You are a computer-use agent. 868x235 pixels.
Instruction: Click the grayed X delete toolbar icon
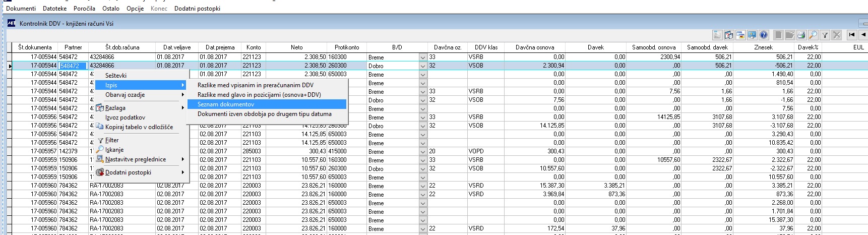[x=836, y=35]
